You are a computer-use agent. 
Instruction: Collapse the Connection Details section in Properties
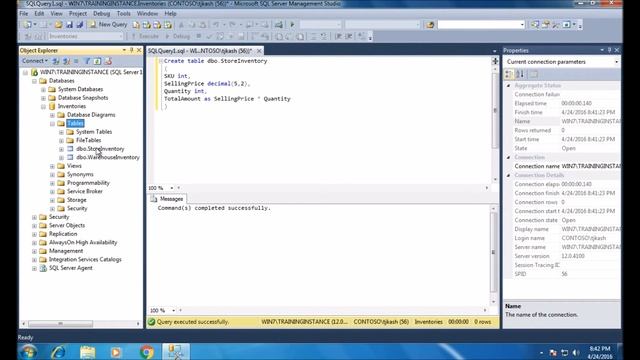point(509,176)
